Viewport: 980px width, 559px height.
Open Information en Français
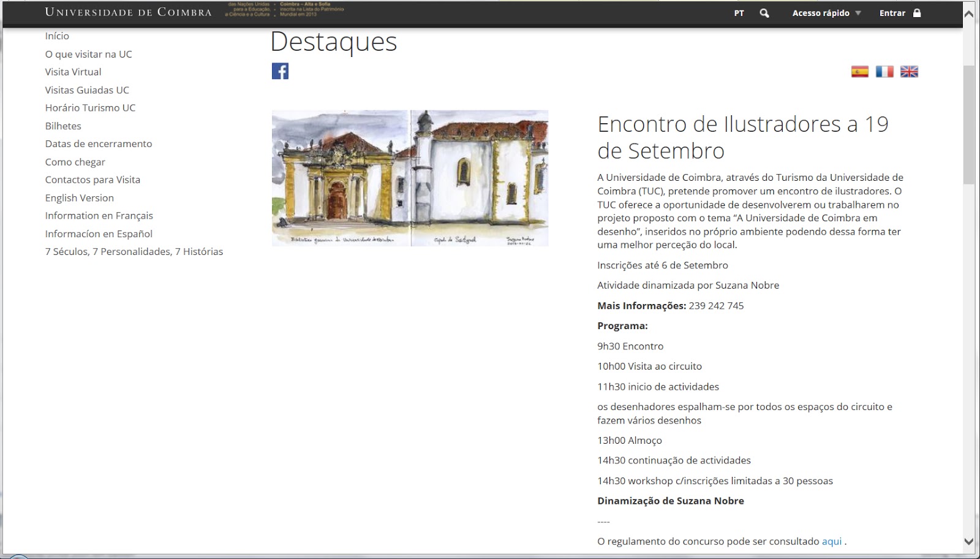point(99,216)
